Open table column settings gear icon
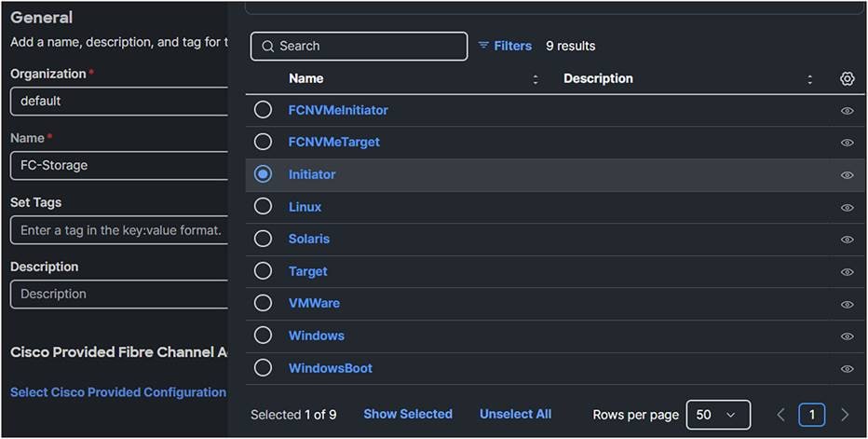Screen dimensions: 868x439 point(847,79)
